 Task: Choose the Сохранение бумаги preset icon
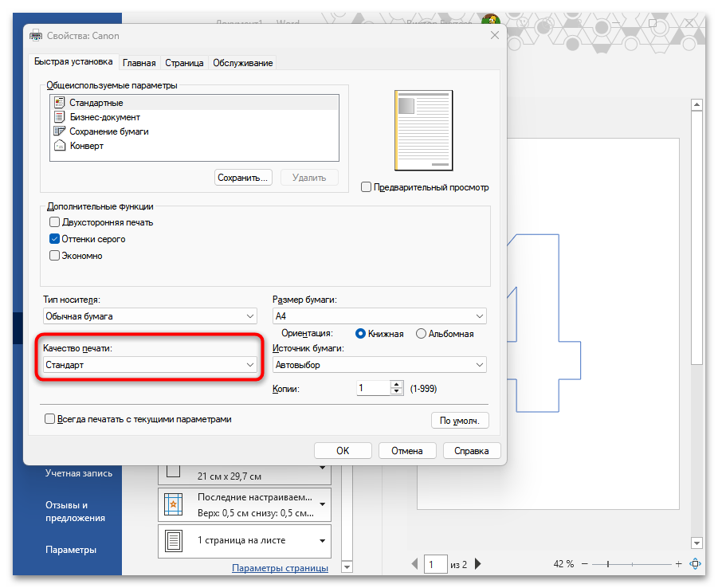click(x=59, y=131)
